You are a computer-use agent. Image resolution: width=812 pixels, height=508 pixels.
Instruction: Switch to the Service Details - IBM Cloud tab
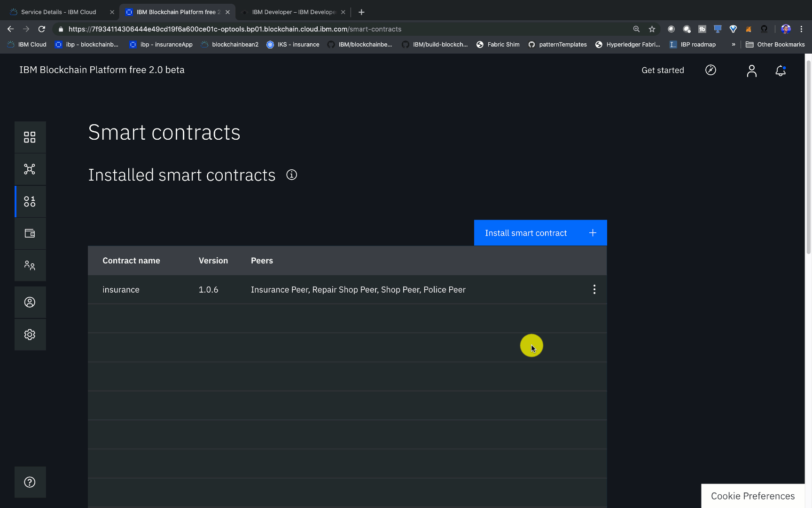tap(59, 12)
